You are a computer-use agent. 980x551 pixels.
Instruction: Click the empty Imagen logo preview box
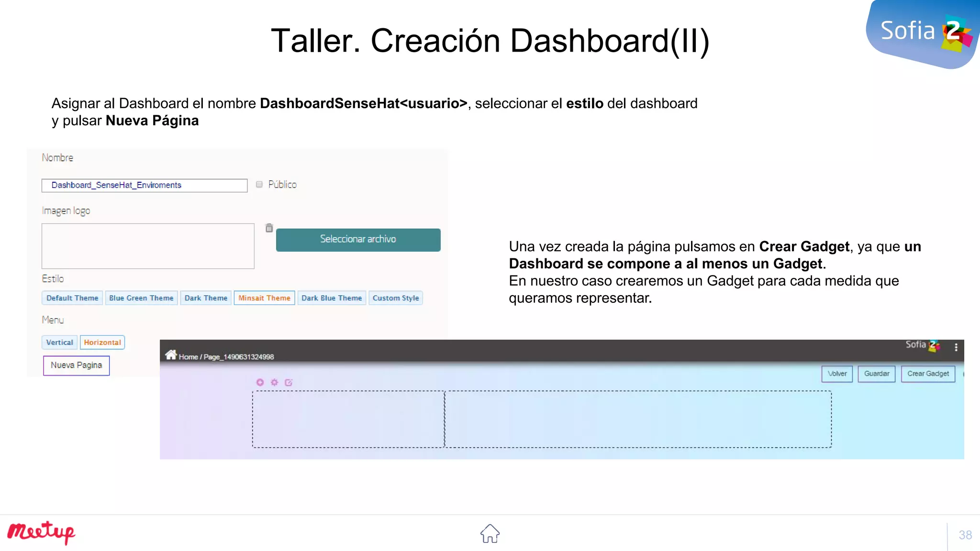148,246
